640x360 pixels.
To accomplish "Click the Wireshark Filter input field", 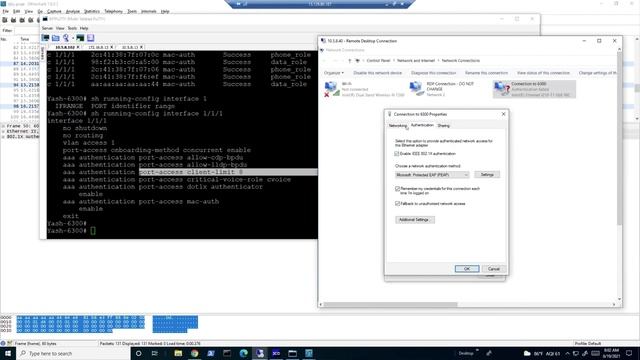I will tap(28, 31).
